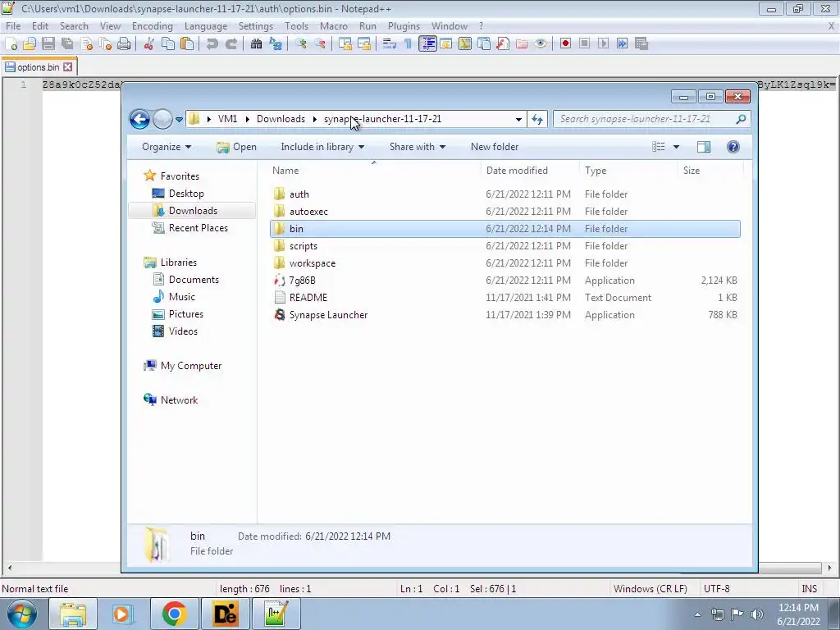Click the Copy toolbar icon
This screenshot has height=630, width=840.
pos(167,44)
